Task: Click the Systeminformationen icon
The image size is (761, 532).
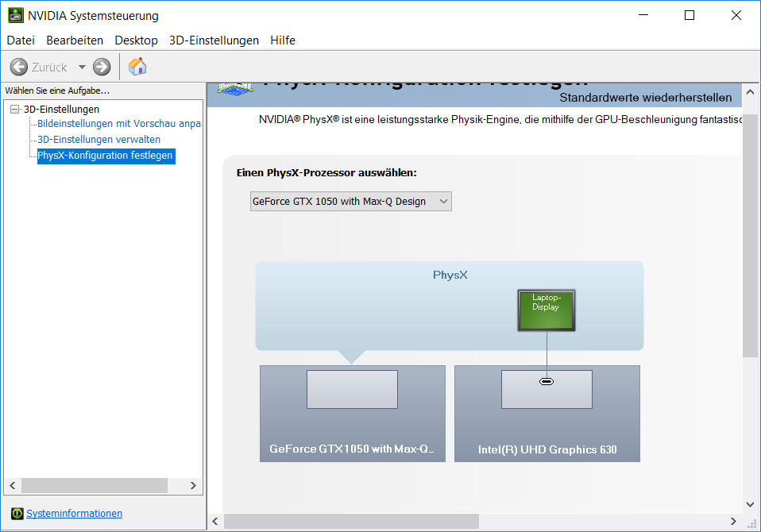Action: (17, 513)
